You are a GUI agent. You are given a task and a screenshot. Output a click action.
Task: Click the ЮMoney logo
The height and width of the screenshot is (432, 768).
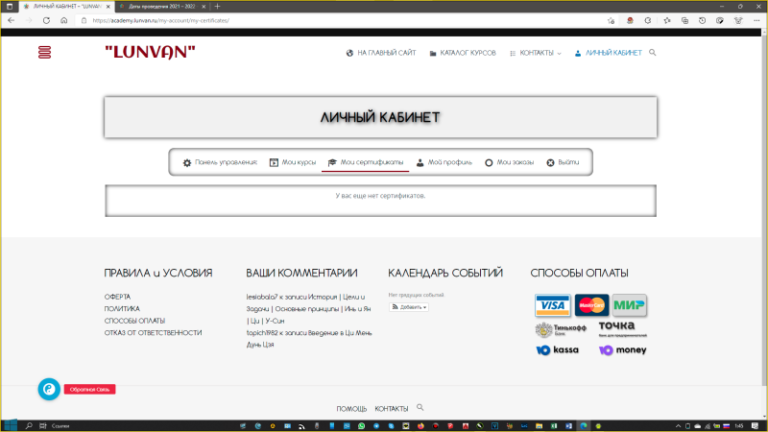[x=623, y=350]
